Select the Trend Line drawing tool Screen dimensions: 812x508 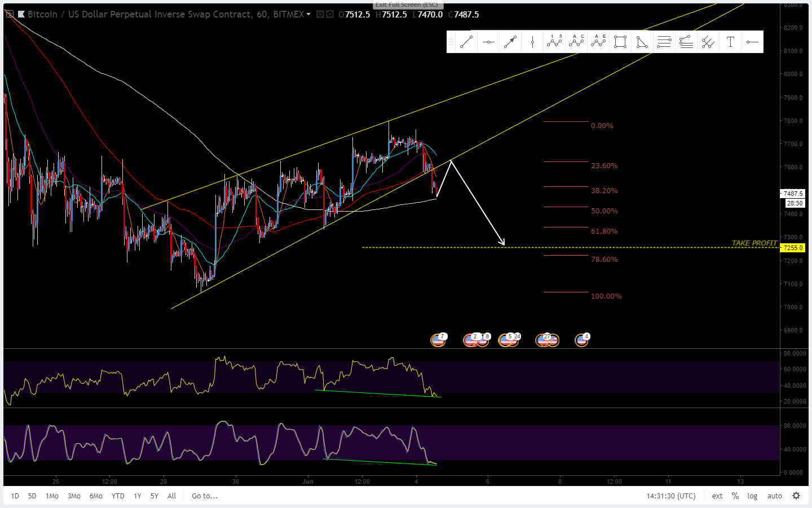(466, 42)
